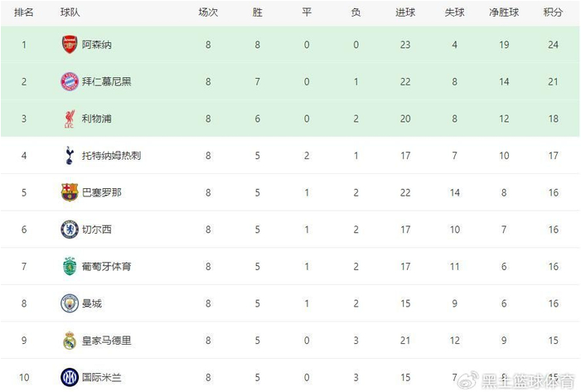Click the 国际米兰 team name
Viewport: 581px width, 392px height.
pos(102,377)
